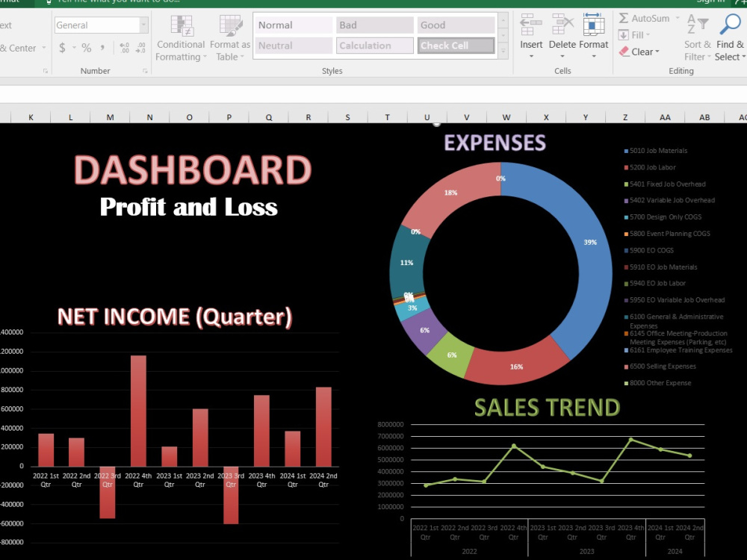Click the 2024 2nd Qtr income bar

coord(323,426)
